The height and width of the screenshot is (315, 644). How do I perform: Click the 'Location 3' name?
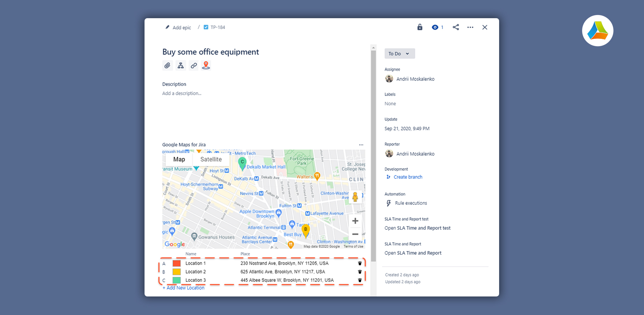[196, 280]
